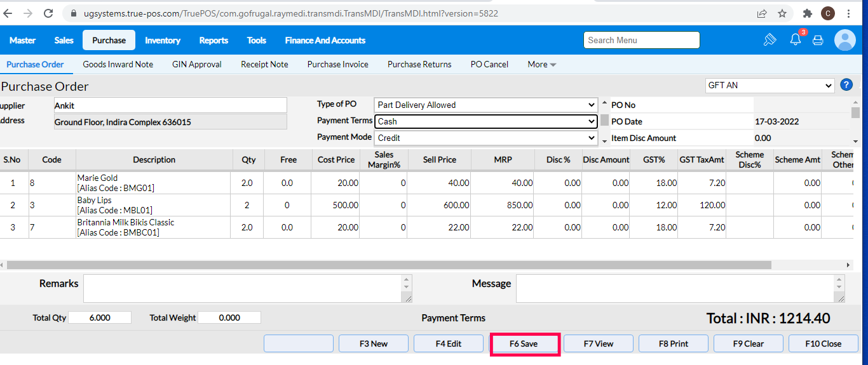Switch to the Receipt Note tab
Viewport: 868px width, 365px height.
click(x=264, y=64)
